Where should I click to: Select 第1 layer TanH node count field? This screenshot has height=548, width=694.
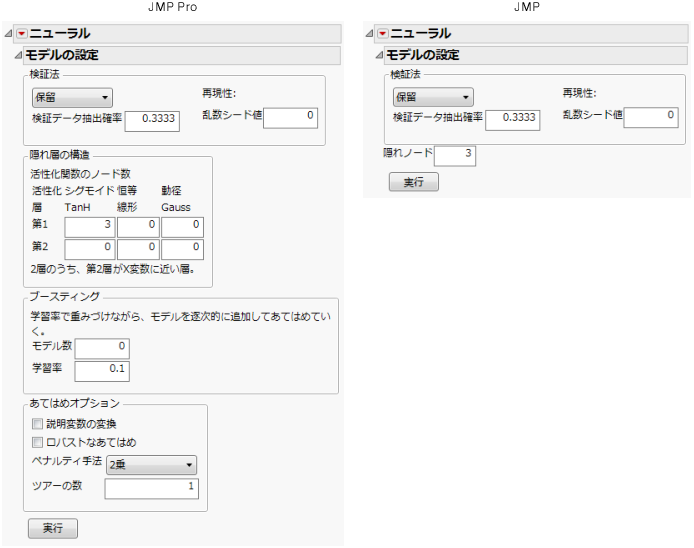click(90, 227)
